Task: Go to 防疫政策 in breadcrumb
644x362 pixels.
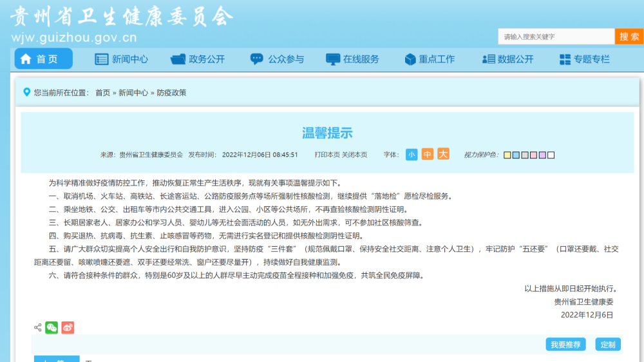Action: tap(171, 93)
